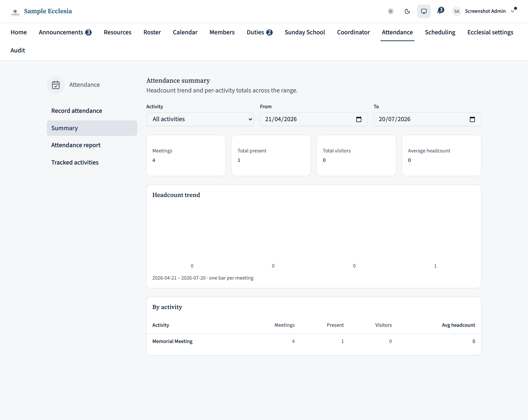Open the Sunday School tab
528x420 pixels.
point(305,32)
